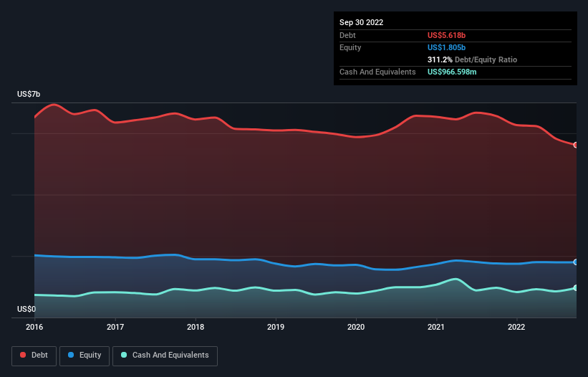Click the US$5.618b debt value
This screenshot has width=588, height=377.
click(446, 35)
